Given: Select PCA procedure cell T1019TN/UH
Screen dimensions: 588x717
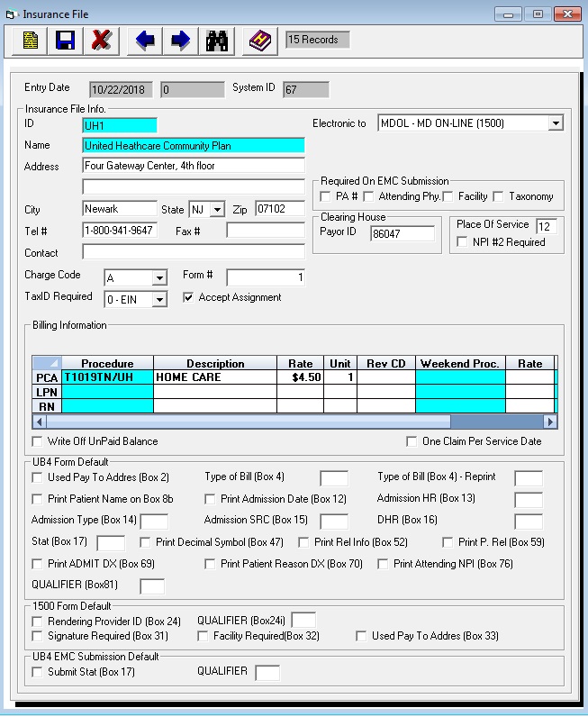Looking at the screenshot, I should click(107, 377).
